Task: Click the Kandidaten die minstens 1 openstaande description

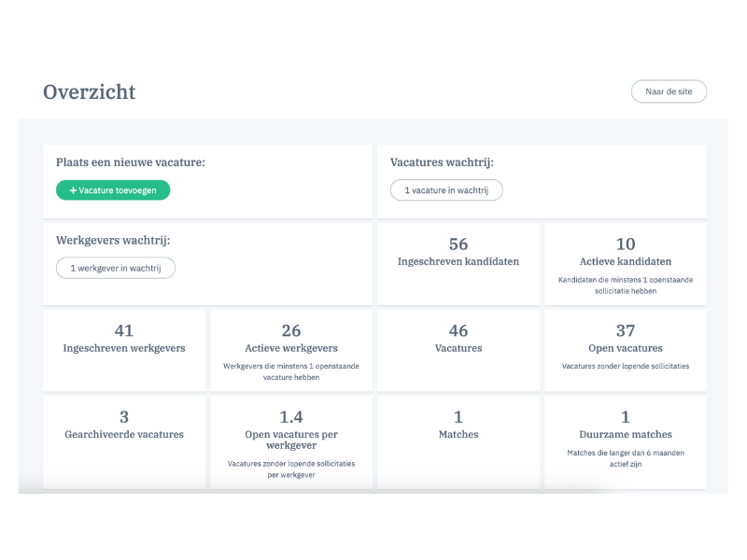Action: point(626,286)
